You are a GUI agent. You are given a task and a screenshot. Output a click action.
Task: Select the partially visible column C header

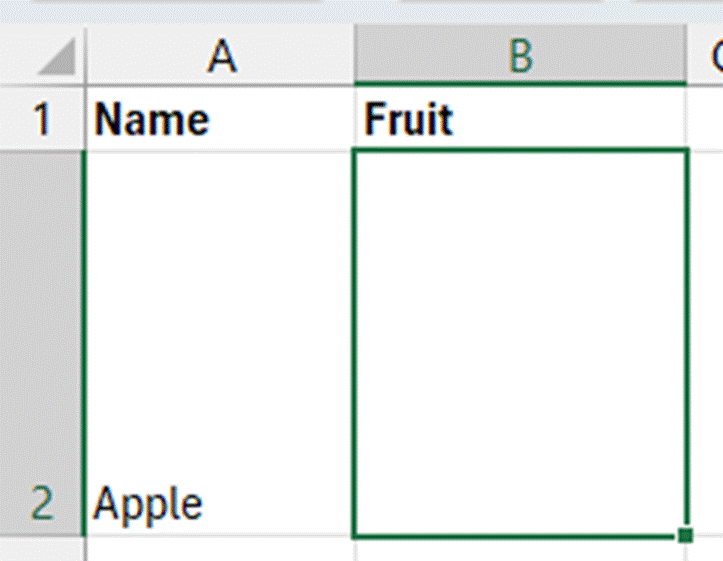[x=710, y=57]
